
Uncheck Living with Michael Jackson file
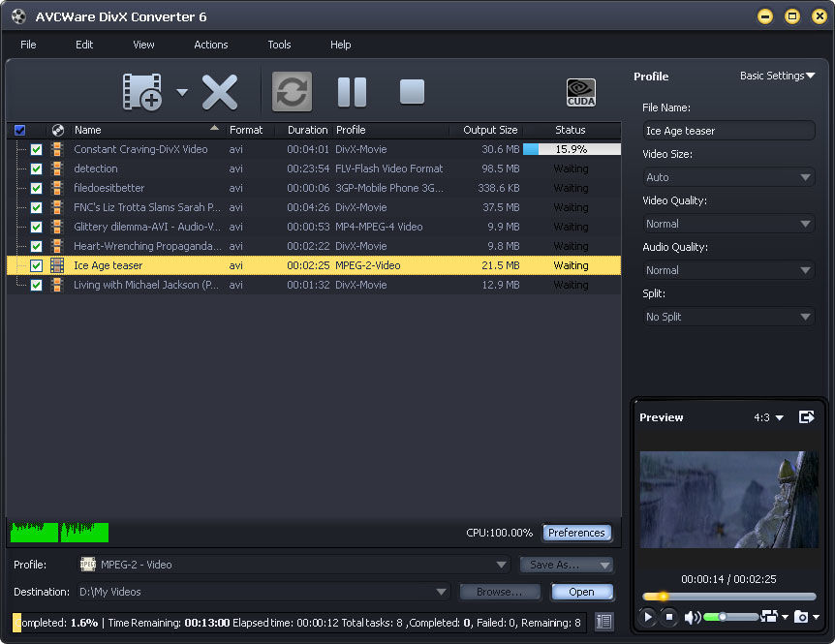pyautogui.click(x=36, y=286)
